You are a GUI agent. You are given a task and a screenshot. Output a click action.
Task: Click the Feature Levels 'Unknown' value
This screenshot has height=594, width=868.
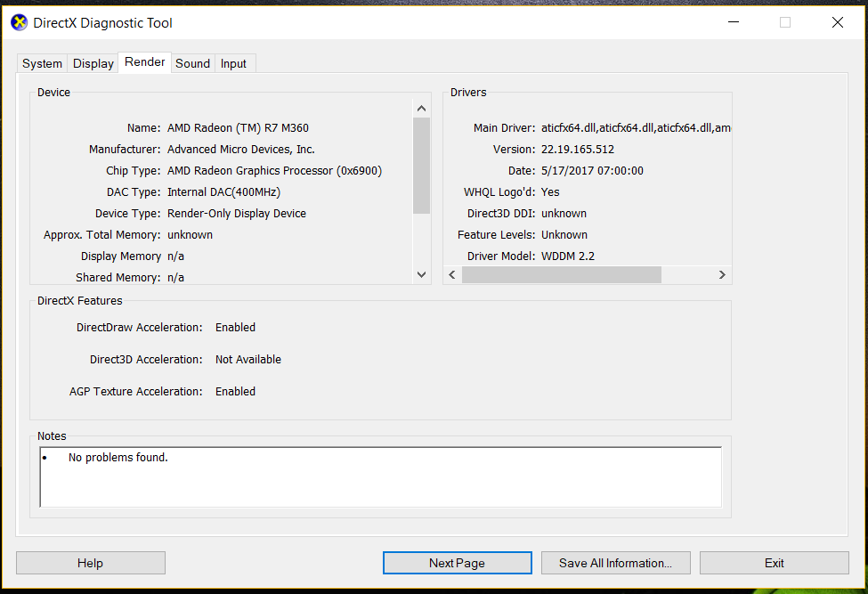(x=564, y=235)
